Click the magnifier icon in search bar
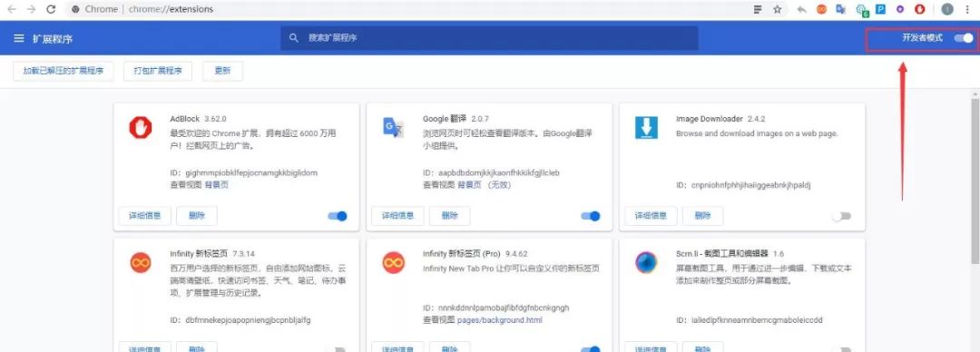This screenshot has width=980, height=352. tap(294, 38)
